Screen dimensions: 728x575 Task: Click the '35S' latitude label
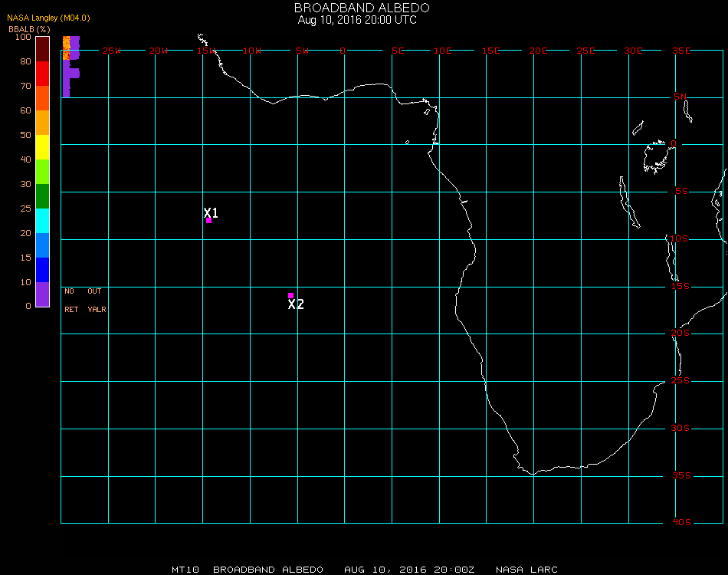[682, 475]
